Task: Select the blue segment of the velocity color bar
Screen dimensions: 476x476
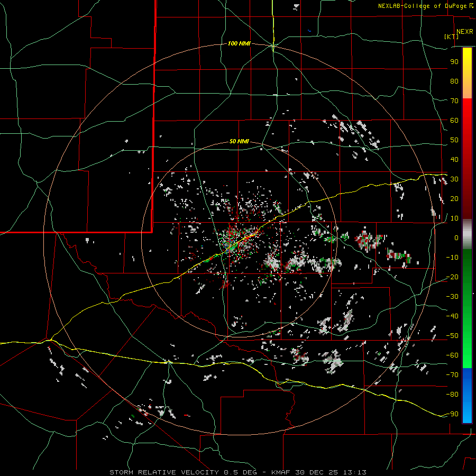Action: pos(467,396)
